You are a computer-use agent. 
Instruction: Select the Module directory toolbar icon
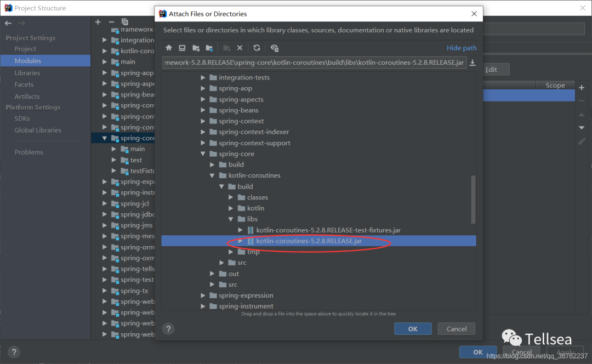209,48
